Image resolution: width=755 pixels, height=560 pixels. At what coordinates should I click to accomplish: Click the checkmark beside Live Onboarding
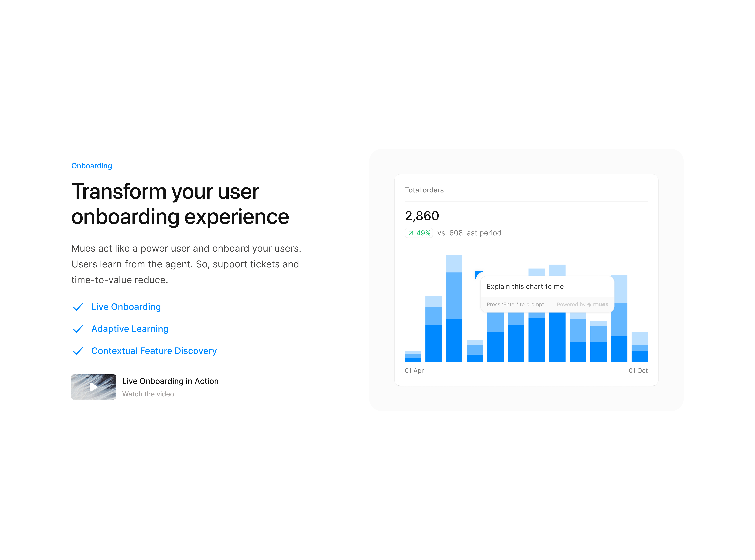click(78, 307)
